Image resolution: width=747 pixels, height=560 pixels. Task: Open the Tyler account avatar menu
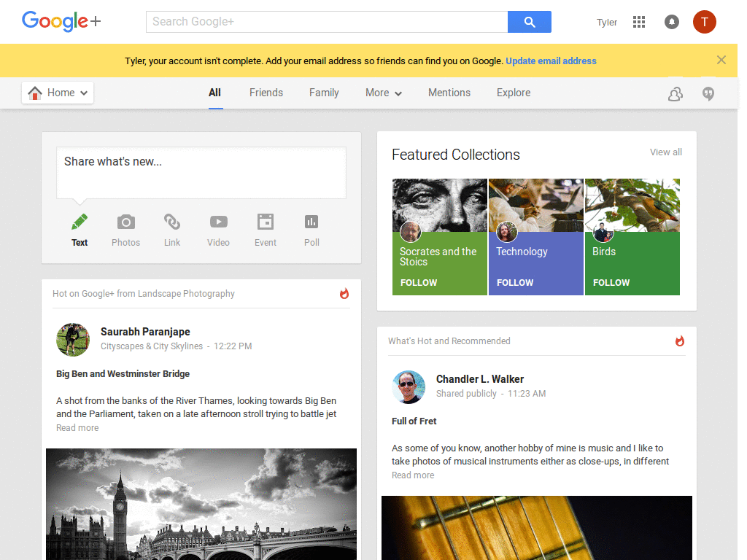coord(704,22)
